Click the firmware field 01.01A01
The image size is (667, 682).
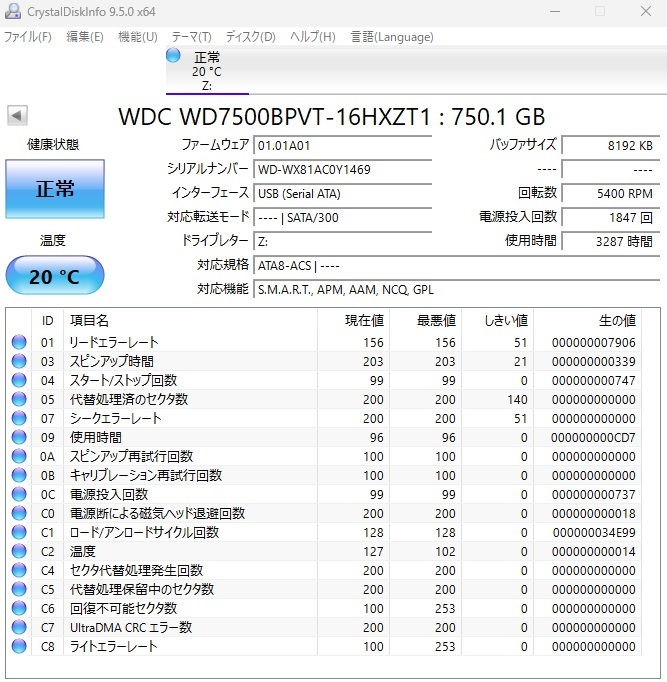point(343,145)
